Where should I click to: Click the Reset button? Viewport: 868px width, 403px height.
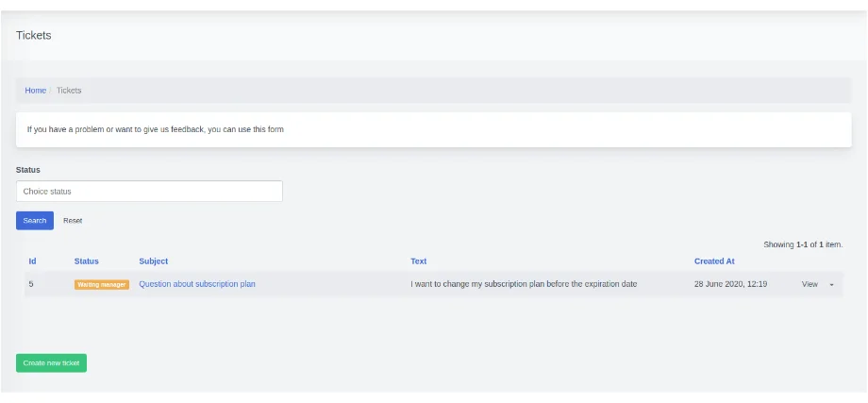click(x=73, y=221)
